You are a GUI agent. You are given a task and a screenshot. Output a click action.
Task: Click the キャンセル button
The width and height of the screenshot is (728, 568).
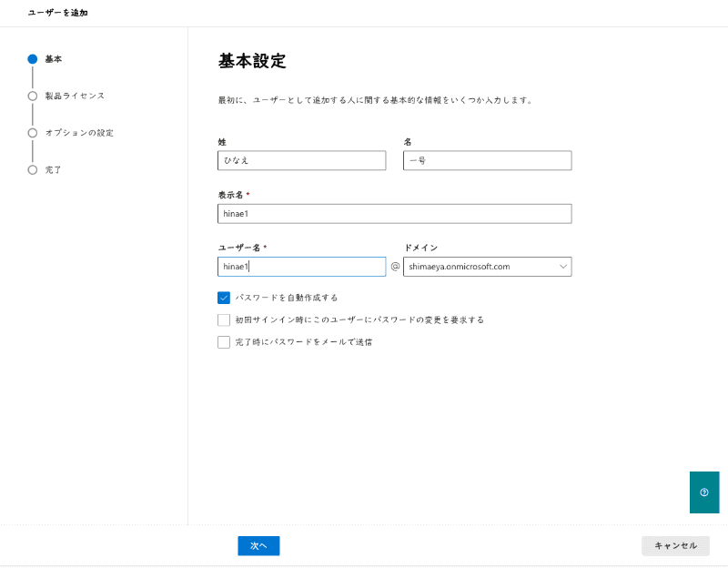[x=675, y=545]
